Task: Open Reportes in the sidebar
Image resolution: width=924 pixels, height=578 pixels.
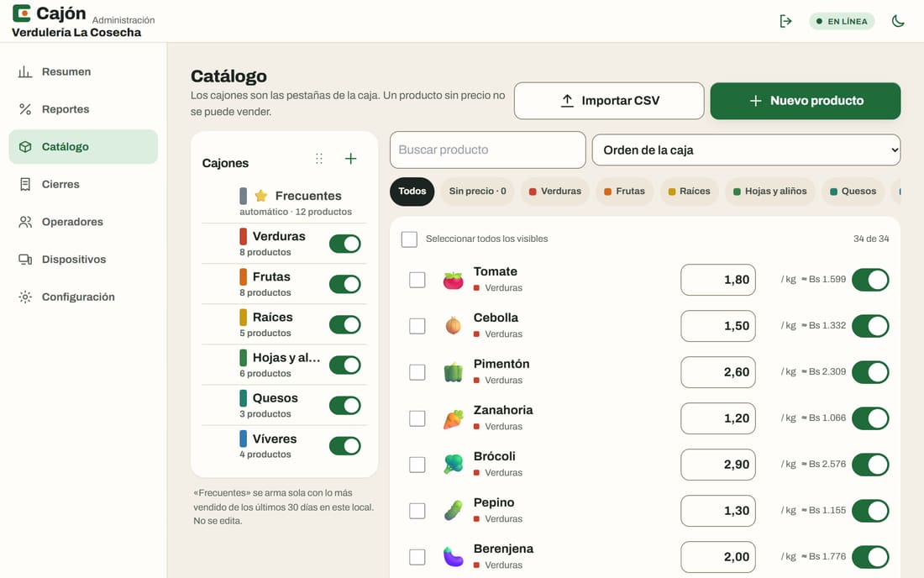Action: (x=83, y=109)
